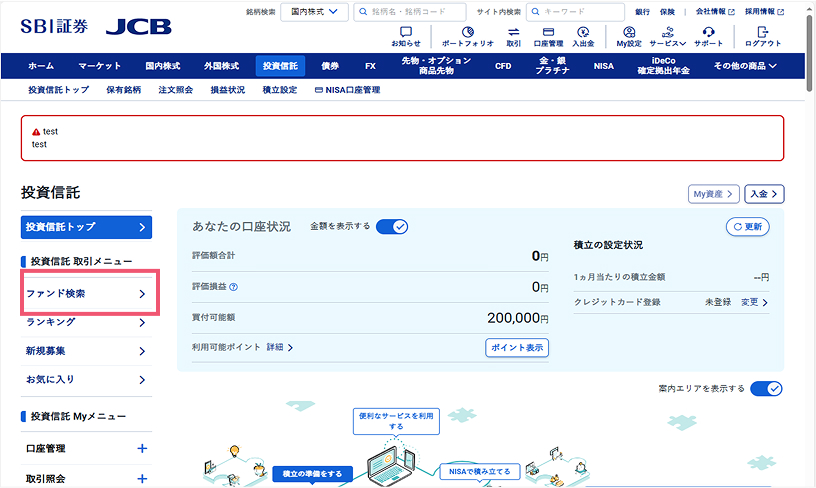816x488 pixels.
Task: Open the お知らせ notifications icon
Action: click(406, 36)
